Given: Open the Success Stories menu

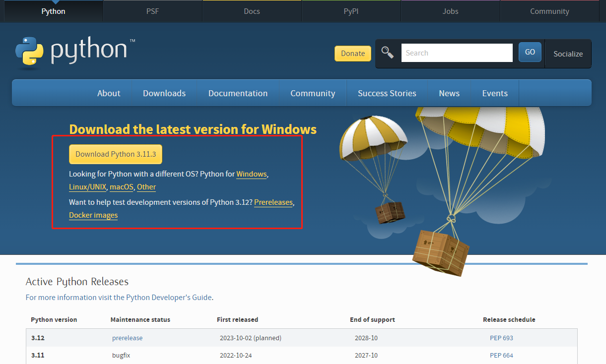Looking at the screenshot, I should coord(387,93).
